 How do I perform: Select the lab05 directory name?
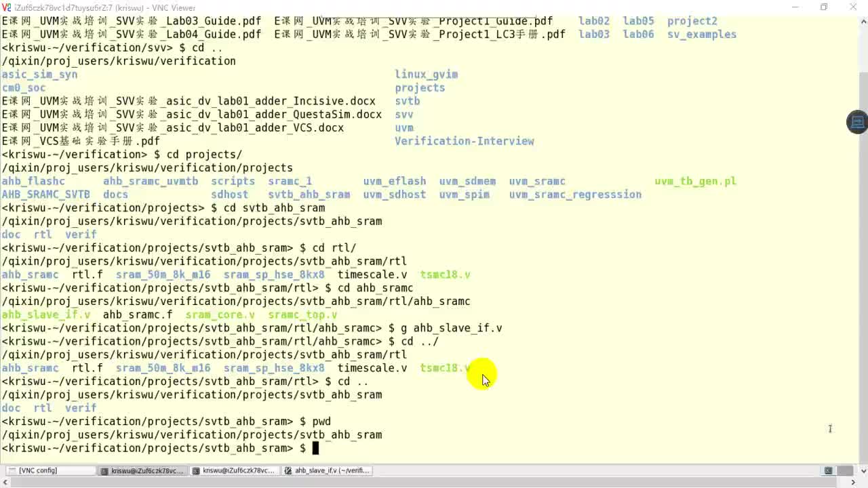(x=639, y=21)
